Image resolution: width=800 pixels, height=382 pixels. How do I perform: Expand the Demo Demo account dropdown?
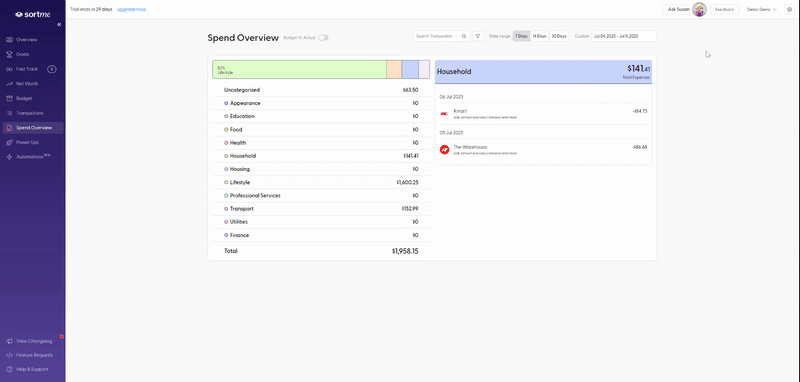point(762,9)
